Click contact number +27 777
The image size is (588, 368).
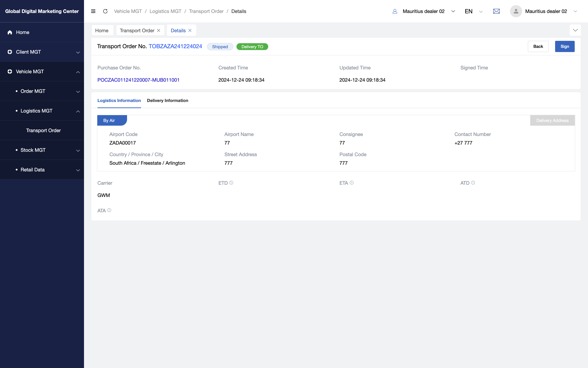pos(463,143)
